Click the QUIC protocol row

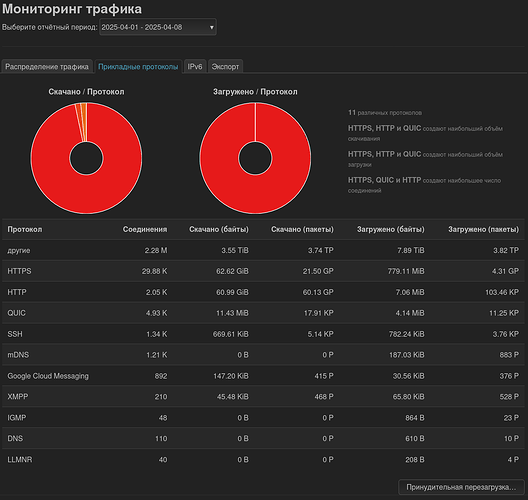pos(263,313)
